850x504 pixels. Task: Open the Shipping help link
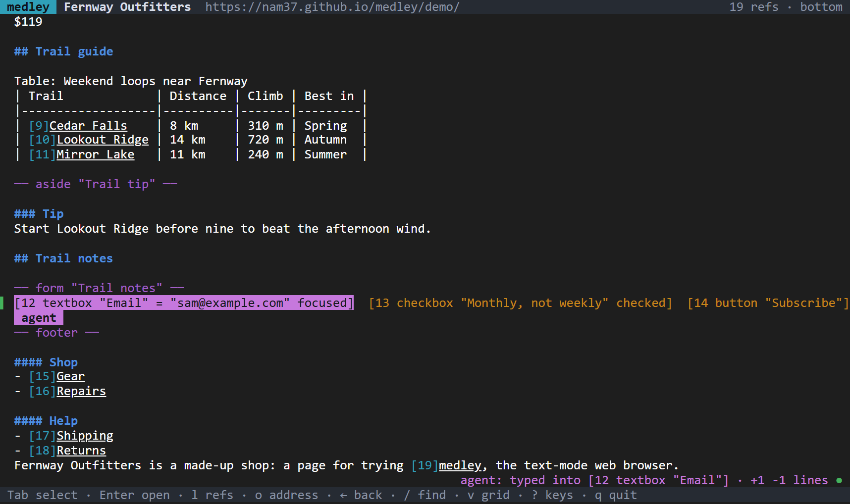(85, 436)
